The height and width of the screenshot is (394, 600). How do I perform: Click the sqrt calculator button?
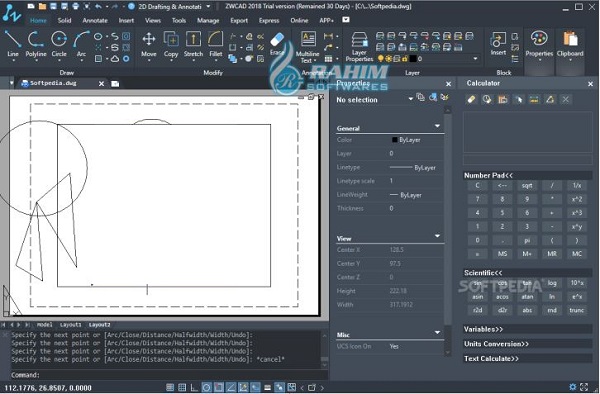pyautogui.click(x=527, y=186)
